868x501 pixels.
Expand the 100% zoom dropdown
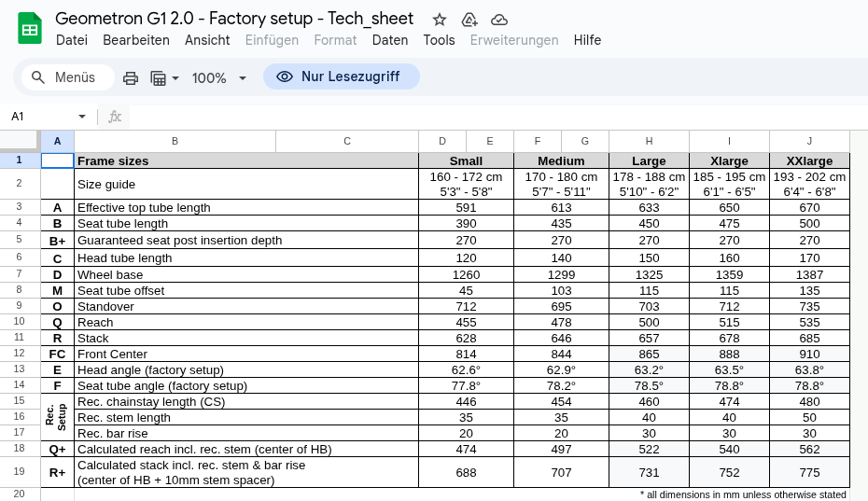[x=243, y=78]
